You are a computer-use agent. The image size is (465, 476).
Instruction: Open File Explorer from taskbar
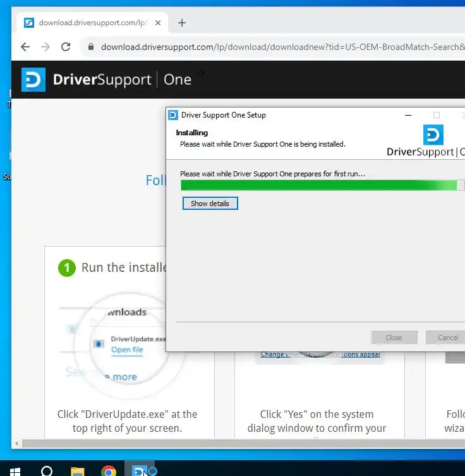[77, 472]
